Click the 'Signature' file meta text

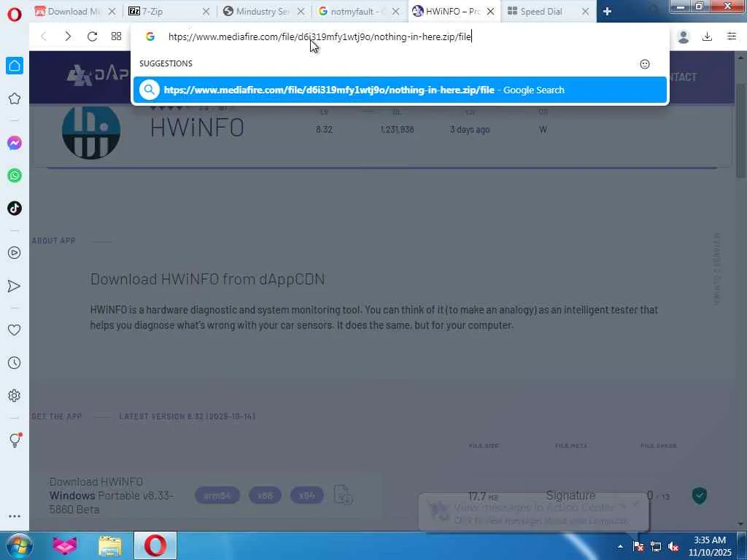(x=570, y=496)
